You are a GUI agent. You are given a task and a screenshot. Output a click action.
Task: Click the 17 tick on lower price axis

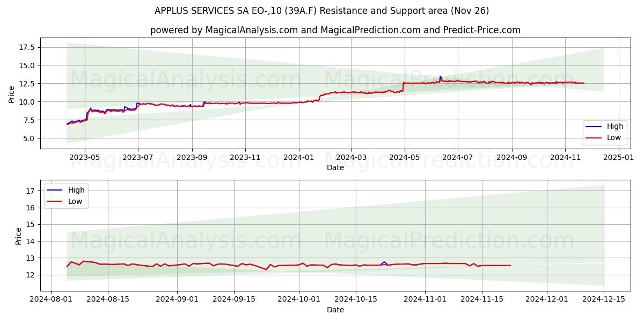click(31, 191)
